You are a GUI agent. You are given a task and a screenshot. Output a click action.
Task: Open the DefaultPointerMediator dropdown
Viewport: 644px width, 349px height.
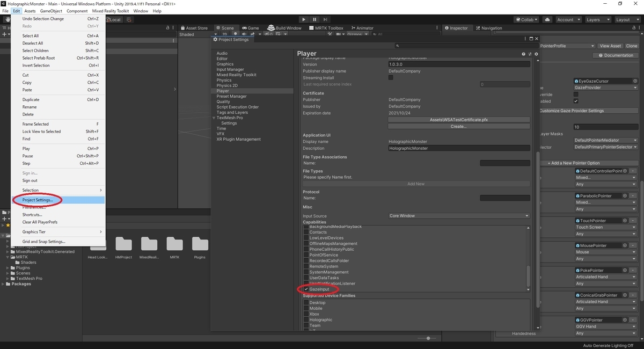tap(605, 140)
